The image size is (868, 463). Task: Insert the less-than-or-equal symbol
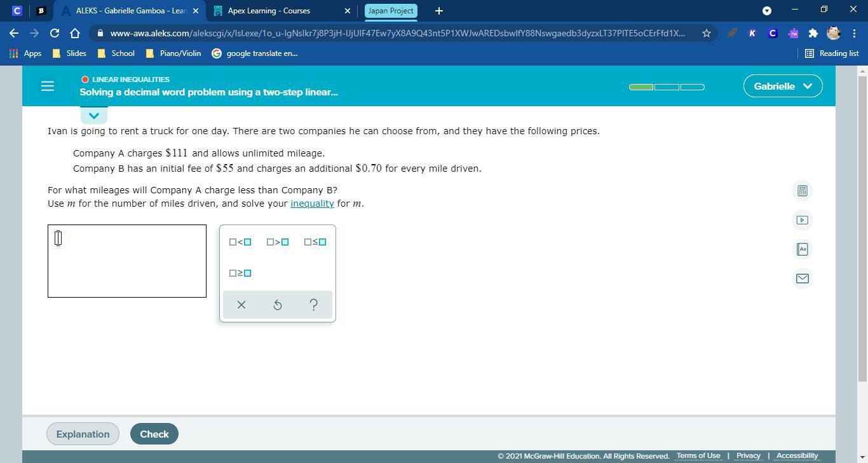[x=315, y=242]
